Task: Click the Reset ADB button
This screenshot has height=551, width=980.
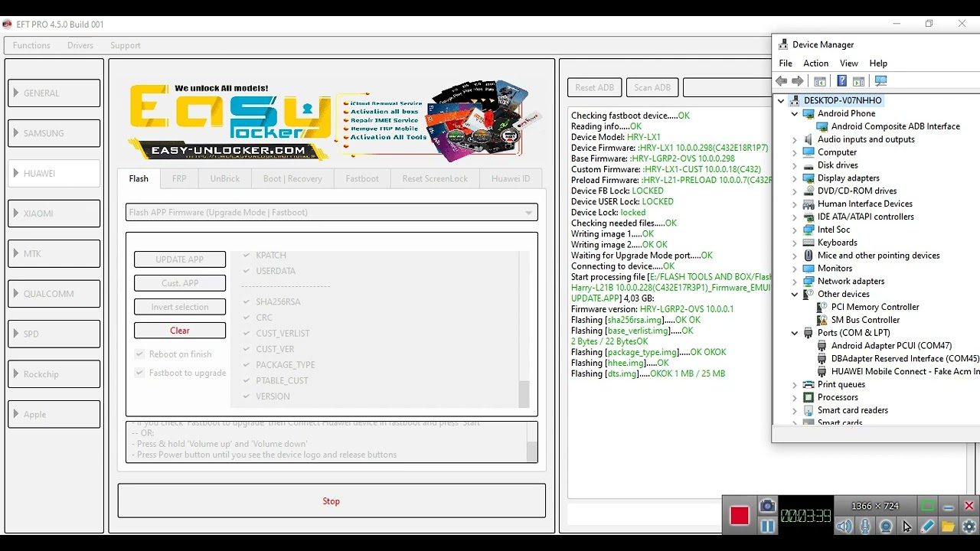Action: (595, 87)
